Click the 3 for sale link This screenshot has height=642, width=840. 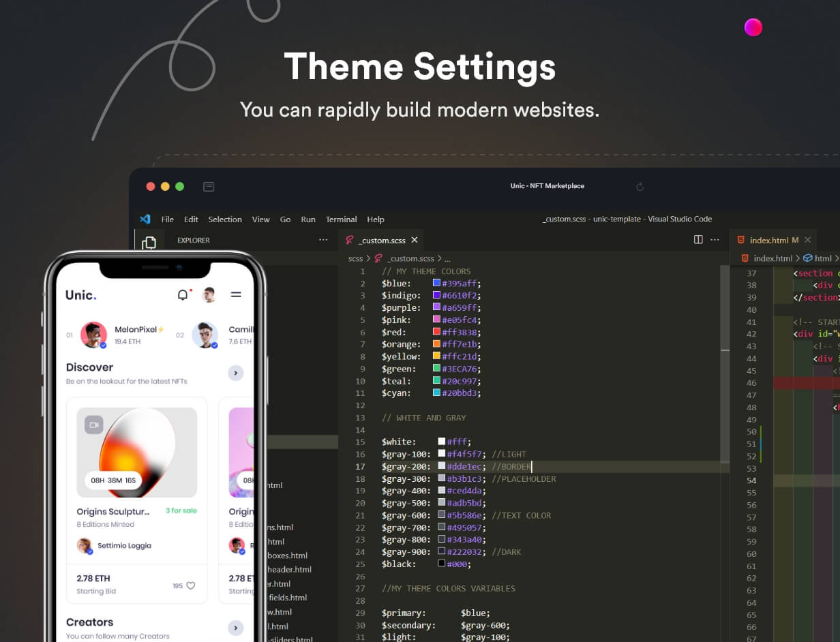tap(181, 511)
